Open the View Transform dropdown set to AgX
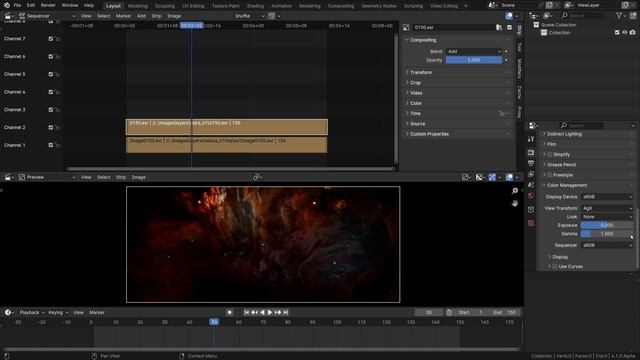Viewport: 640px width, 360px height. [607, 208]
